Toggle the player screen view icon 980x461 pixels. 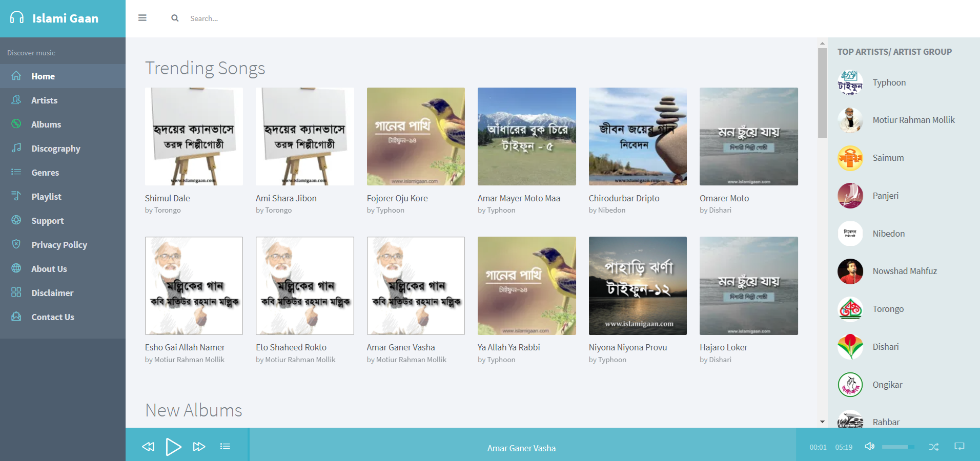959,446
